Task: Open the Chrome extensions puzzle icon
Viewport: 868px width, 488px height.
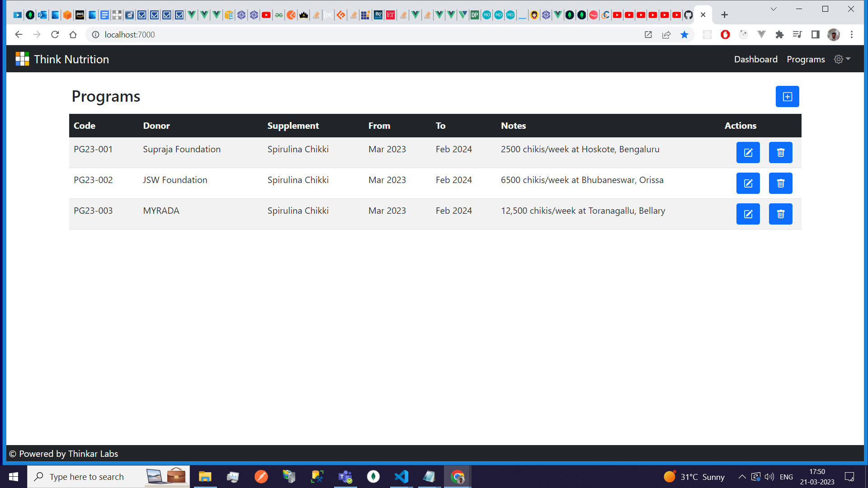Action: click(779, 35)
